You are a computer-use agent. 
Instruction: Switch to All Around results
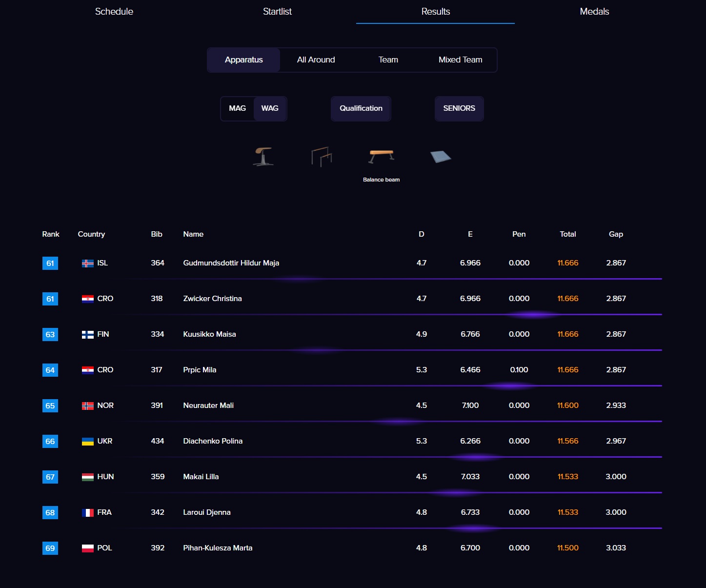coord(316,60)
